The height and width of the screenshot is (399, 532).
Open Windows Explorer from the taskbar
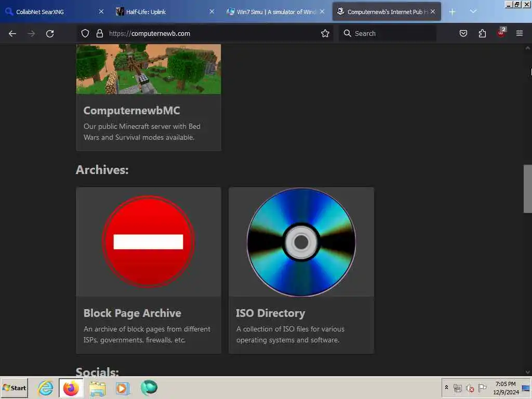(97, 388)
